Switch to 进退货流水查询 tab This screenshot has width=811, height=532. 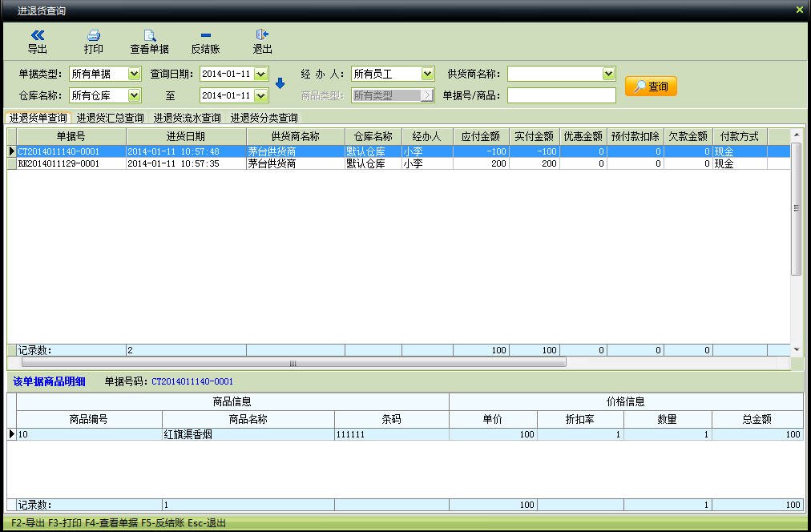[188, 118]
